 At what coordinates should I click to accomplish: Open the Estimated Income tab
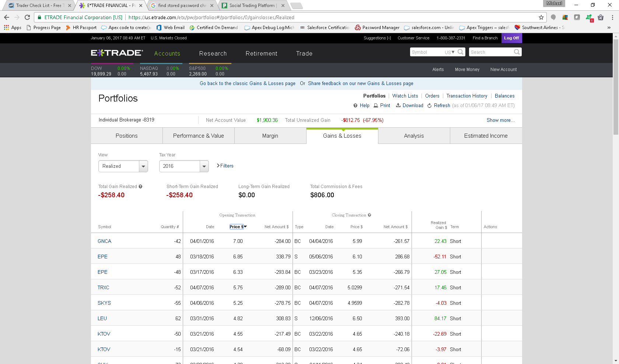[486, 136]
